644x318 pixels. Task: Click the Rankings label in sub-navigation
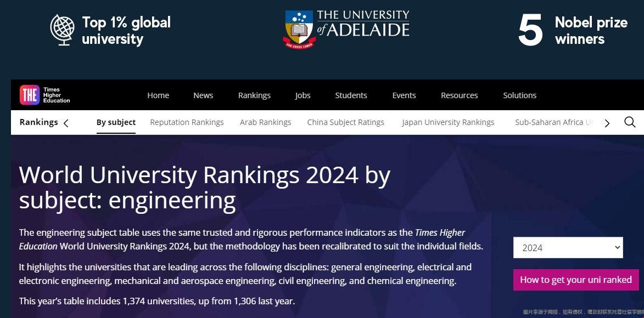pos(38,122)
